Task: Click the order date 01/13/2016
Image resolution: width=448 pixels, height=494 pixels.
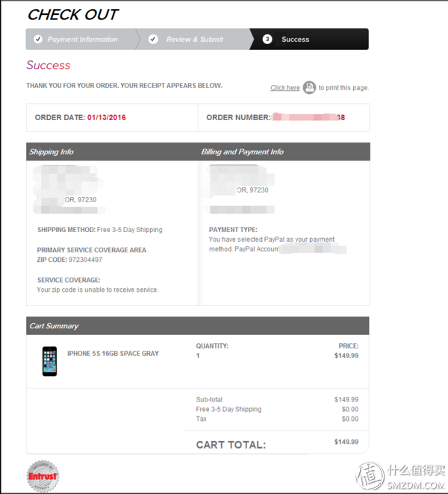Action: pyautogui.click(x=107, y=117)
